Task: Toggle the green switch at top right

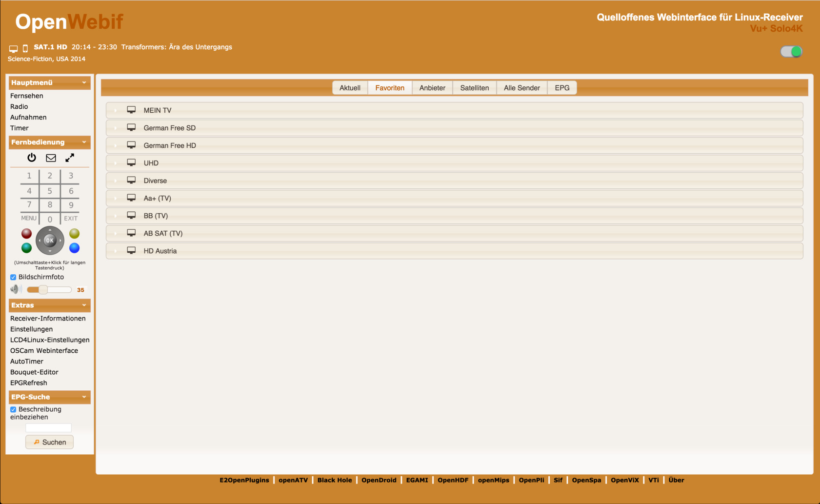Action: (791, 52)
